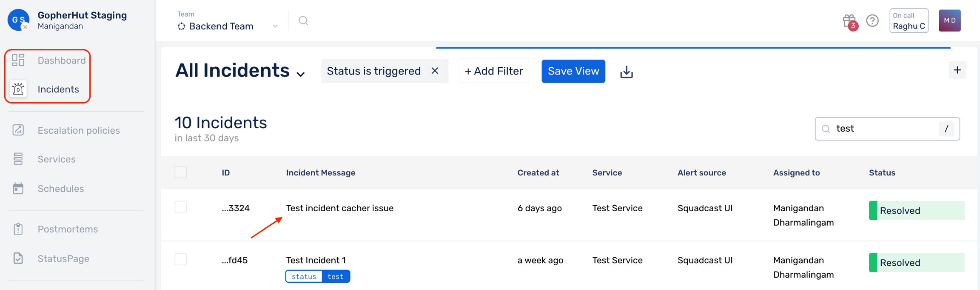Click the incidents search field containing test

pyautogui.click(x=887, y=129)
